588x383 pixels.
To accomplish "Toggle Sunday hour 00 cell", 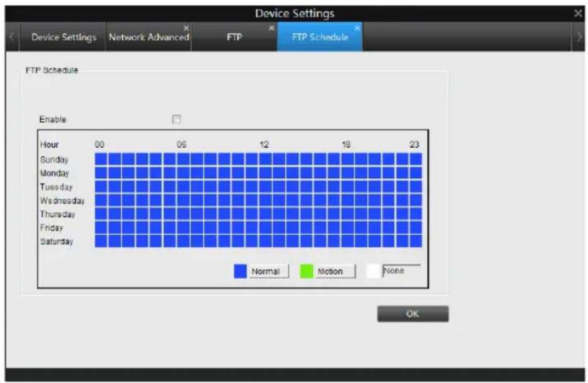I will [101, 159].
